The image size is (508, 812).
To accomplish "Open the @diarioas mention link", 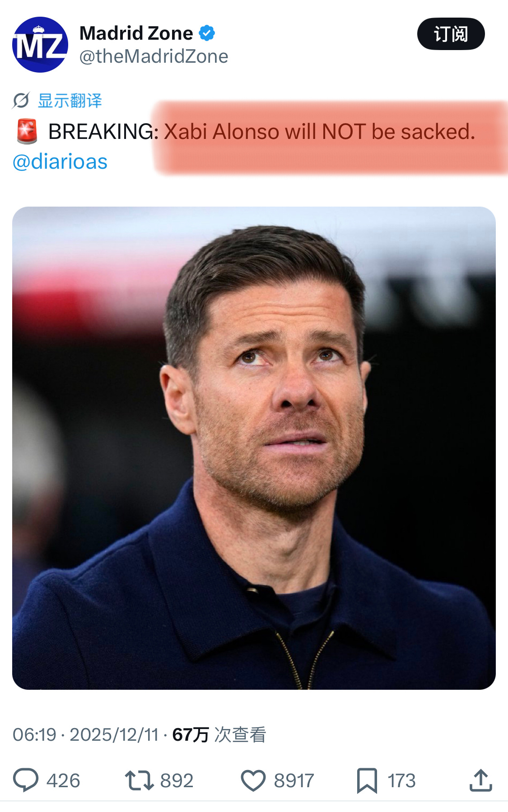I will pos(60,161).
